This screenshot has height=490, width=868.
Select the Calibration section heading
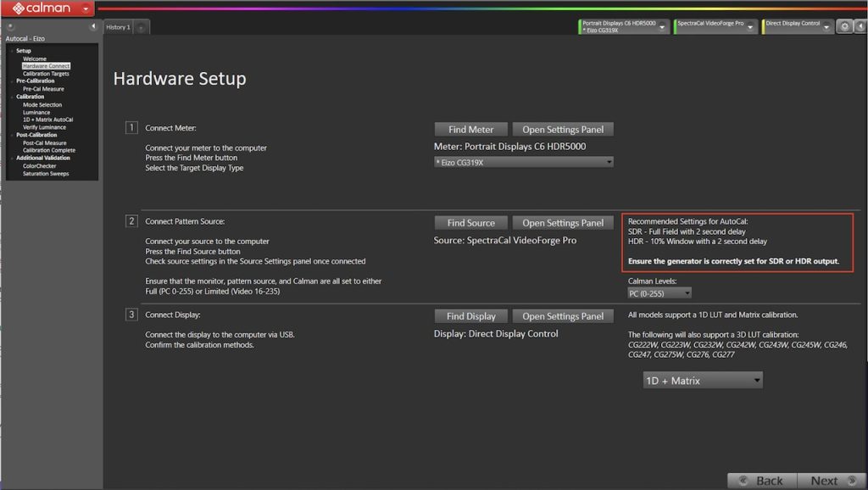[30, 97]
